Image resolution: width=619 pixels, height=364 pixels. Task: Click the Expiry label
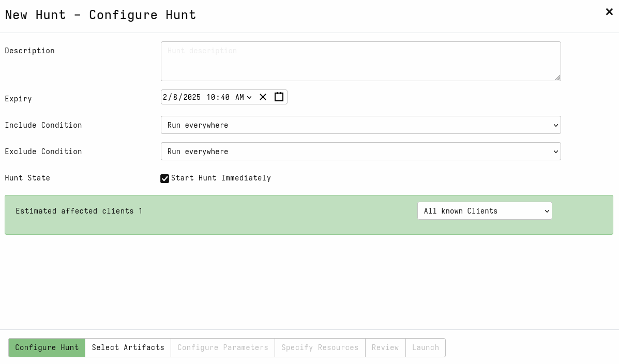tap(18, 99)
